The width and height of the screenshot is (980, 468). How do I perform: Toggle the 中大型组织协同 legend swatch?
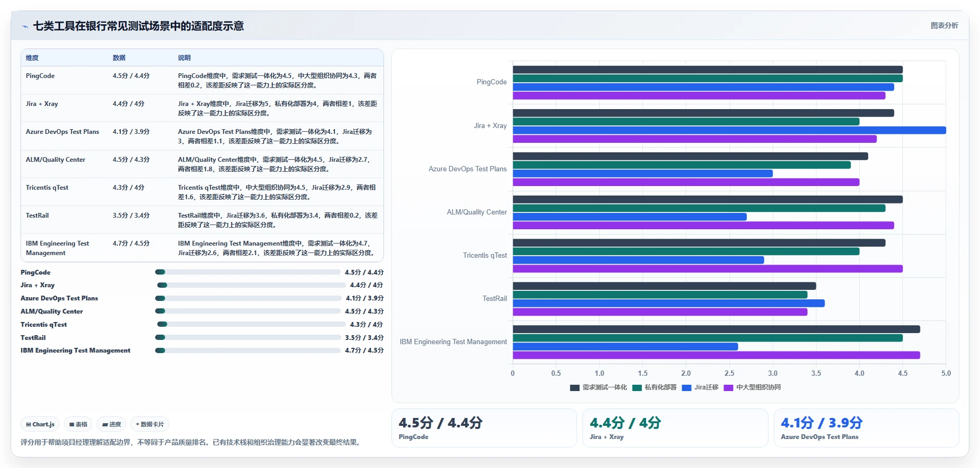728,387
